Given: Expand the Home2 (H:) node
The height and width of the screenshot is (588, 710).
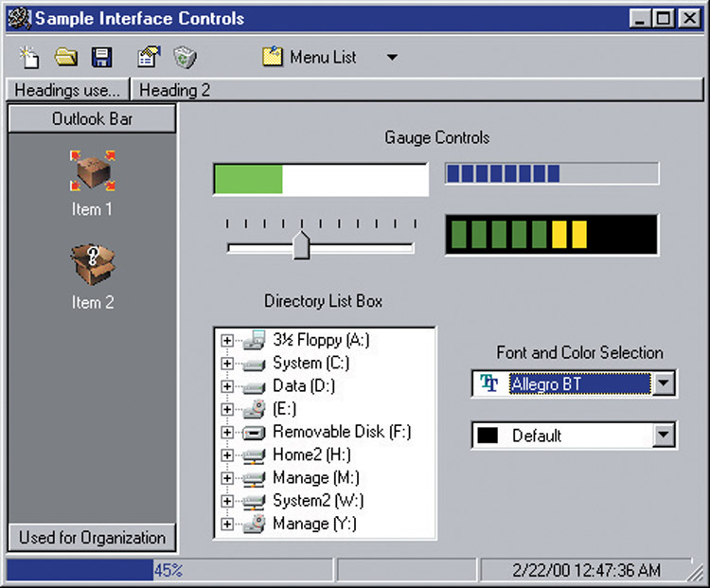Looking at the screenshot, I should pos(227,455).
